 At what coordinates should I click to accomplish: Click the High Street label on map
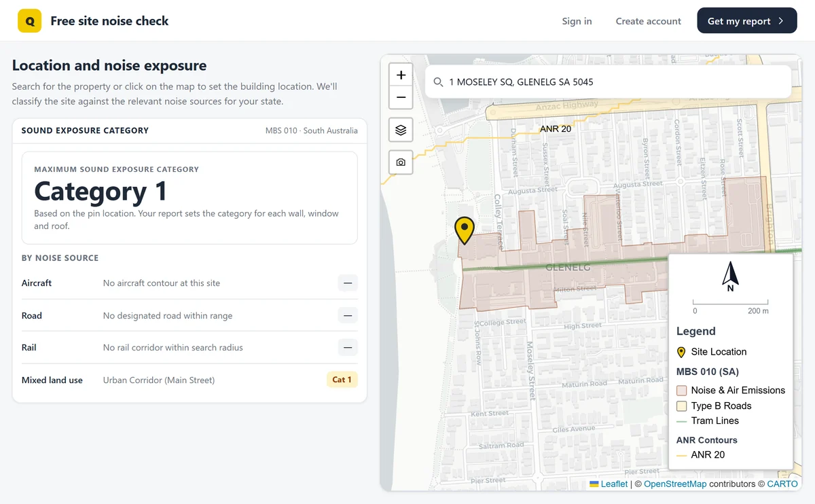(583, 326)
